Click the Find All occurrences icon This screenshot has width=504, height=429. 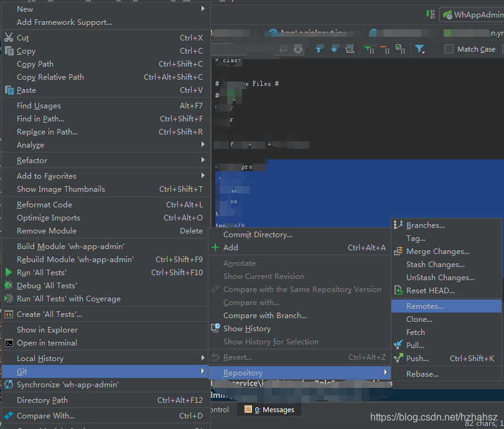350,49
